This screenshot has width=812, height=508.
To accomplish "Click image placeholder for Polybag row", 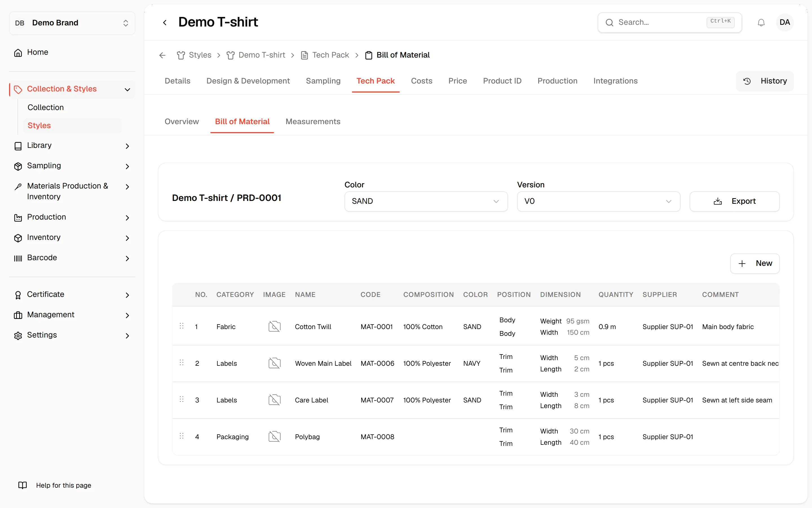I will pyautogui.click(x=274, y=436).
